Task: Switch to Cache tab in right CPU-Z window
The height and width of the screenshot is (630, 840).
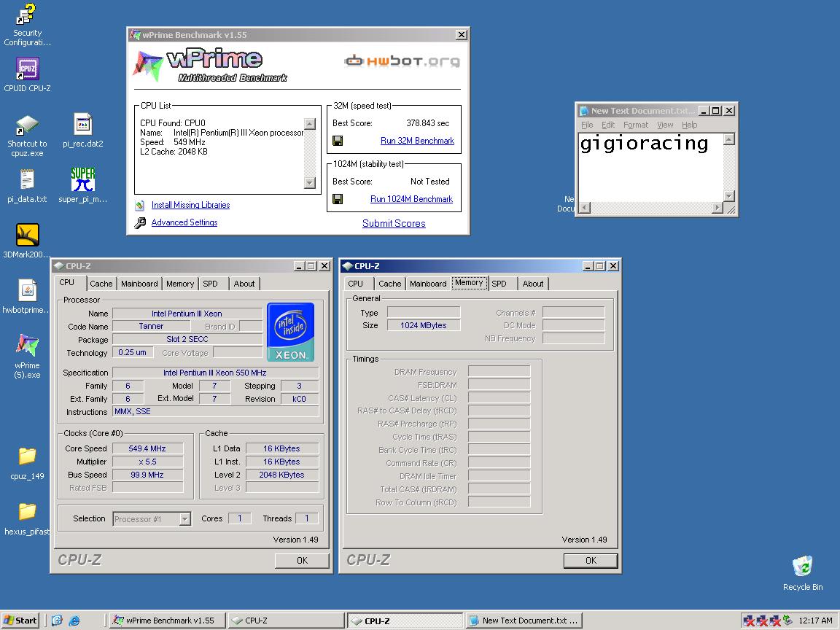Action: point(390,284)
